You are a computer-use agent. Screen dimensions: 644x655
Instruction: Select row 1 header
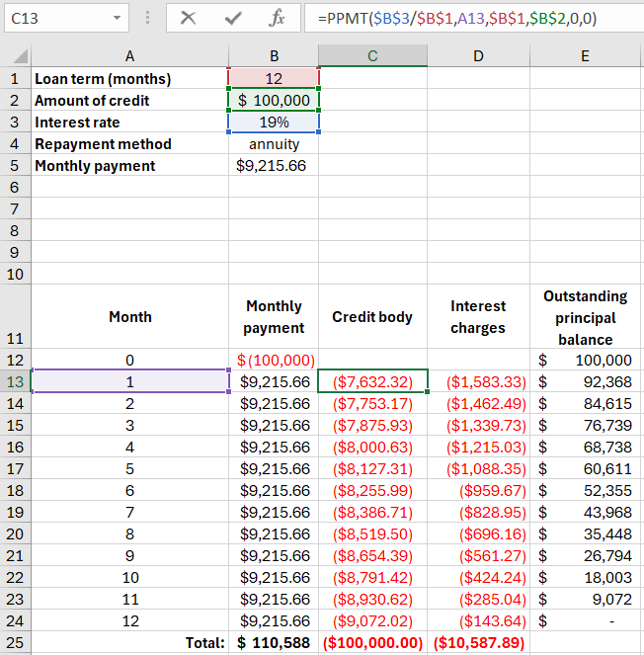click(x=15, y=78)
